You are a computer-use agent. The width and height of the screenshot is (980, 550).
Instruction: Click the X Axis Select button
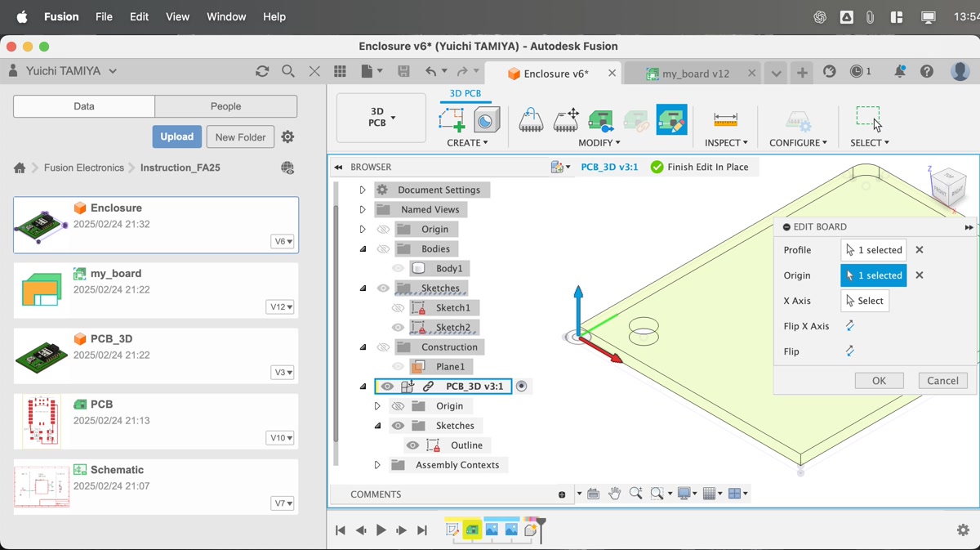865,301
